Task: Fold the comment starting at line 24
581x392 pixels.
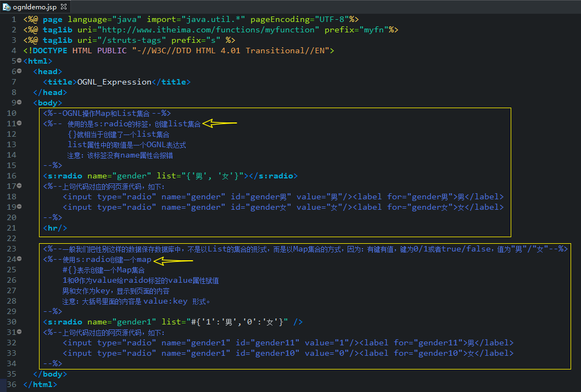Action: (19, 259)
